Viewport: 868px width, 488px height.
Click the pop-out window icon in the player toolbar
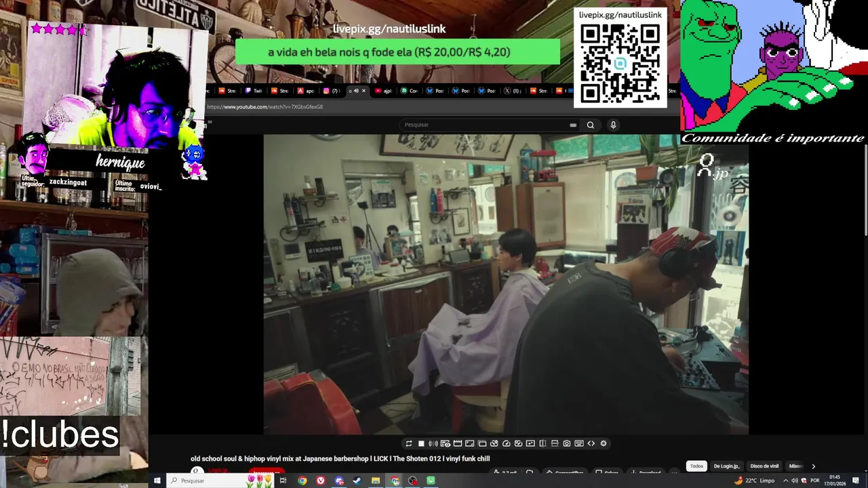tap(482, 443)
